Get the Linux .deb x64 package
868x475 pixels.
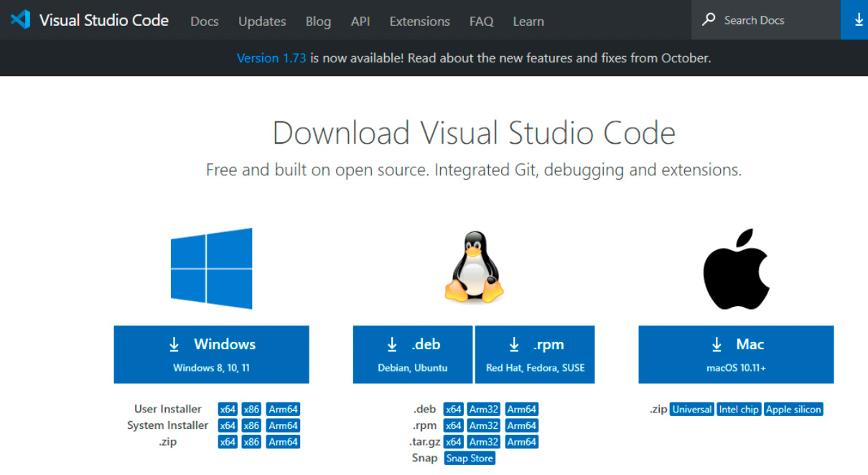(454, 409)
